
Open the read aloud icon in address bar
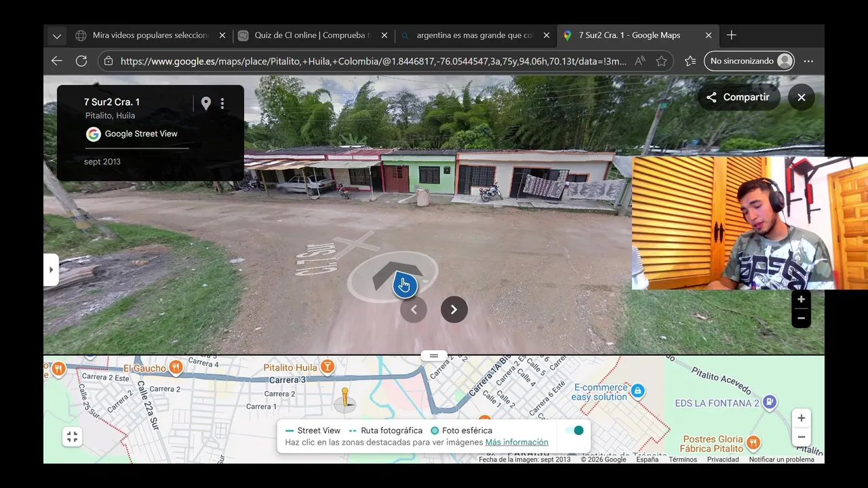pyautogui.click(x=639, y=61)
